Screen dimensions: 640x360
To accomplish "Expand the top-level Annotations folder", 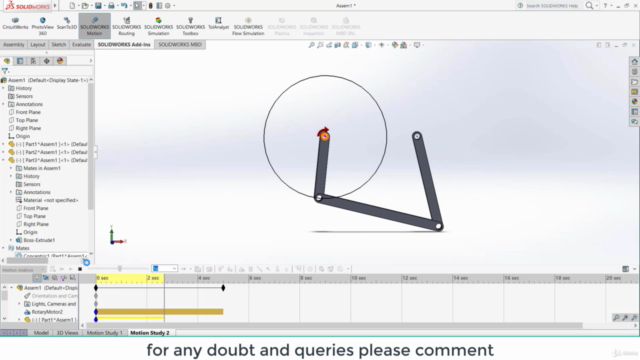I will (x=4, y=104).
